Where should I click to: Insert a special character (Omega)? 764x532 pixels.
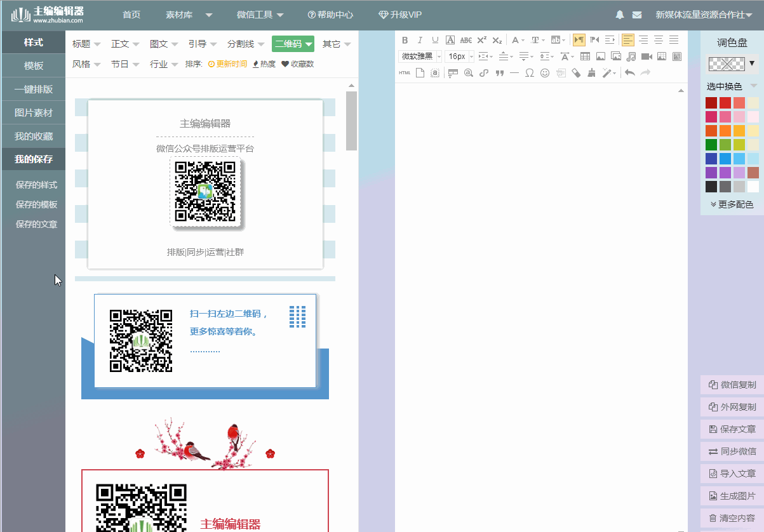click(530, 73)
